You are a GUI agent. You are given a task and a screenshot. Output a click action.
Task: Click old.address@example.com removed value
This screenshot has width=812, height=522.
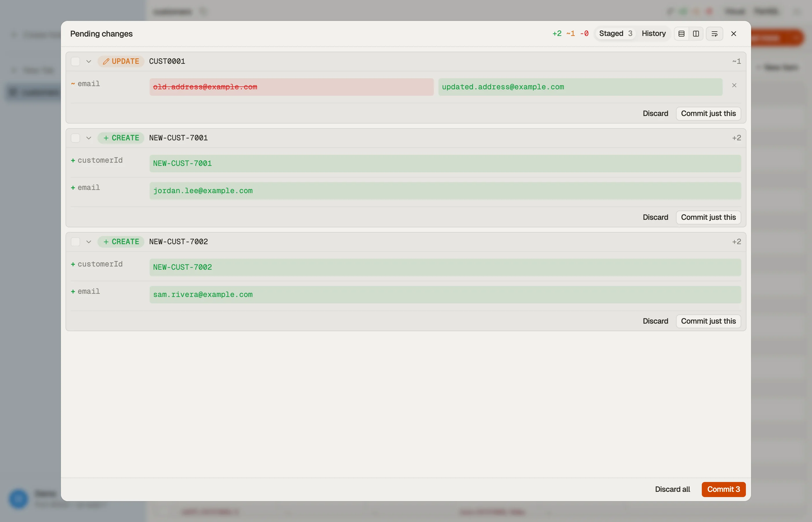pyautogui.click(x=291, y=87)
